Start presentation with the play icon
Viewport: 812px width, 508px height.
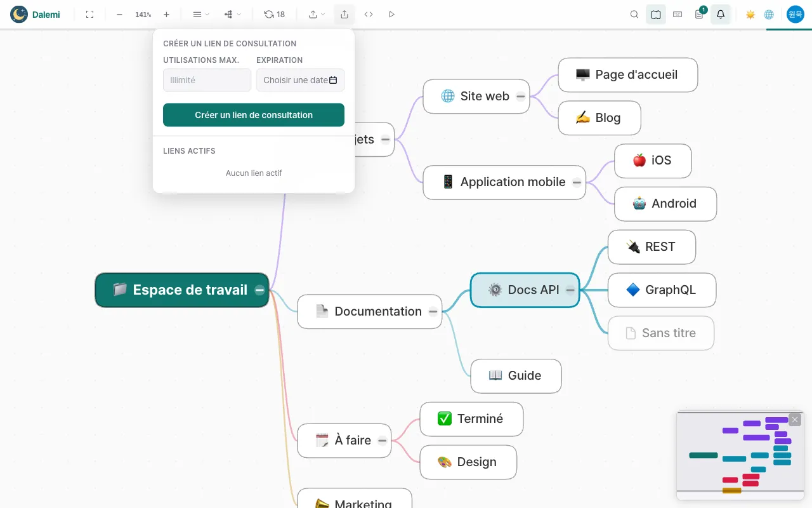[x=391, y=14]
